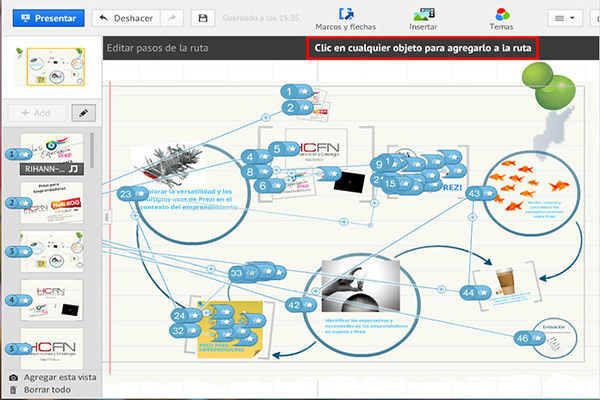Click the plus node left of marker 44
Screen dimensions: 600x400
click(441, 289)
